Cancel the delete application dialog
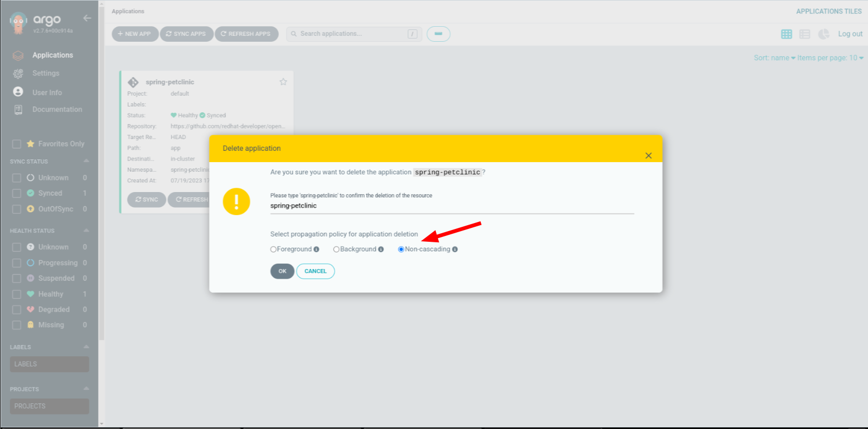Screen dimensions: 868x429 (315, 271)
